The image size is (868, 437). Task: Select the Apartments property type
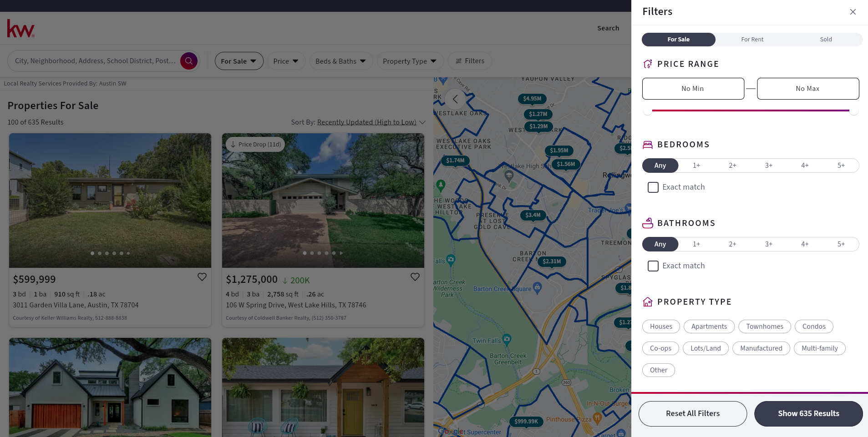pyautogui.click(x=709, y=326)
